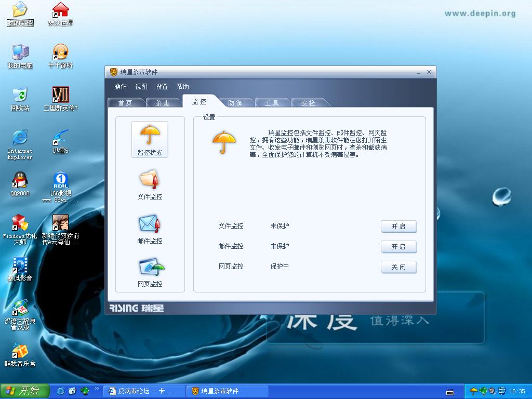Click the 未保护 status for 文件监控
This screenshot has width=532, height=399.
coord(280,225)
